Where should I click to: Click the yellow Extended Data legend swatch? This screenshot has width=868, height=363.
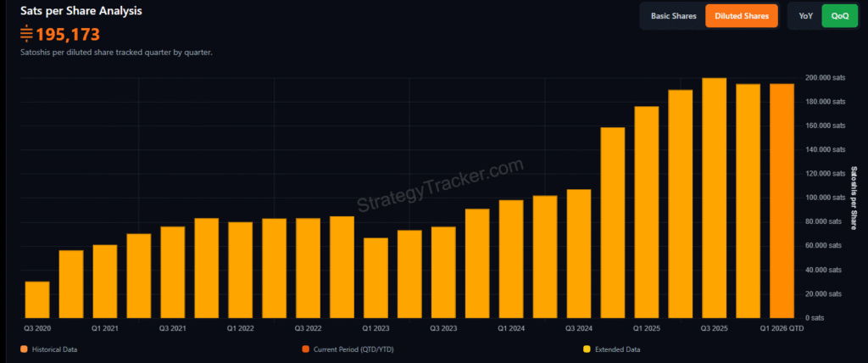(x=587, y=349)
